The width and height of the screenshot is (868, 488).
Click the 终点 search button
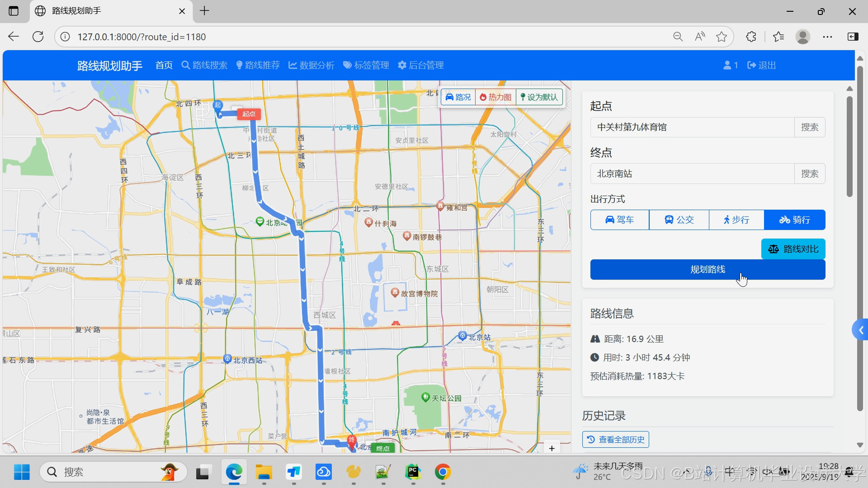pos(809,174)
